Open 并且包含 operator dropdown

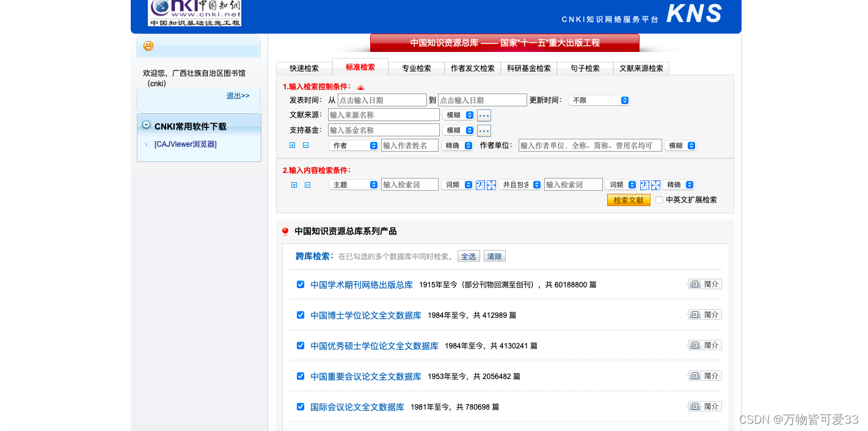tap(520, 185)
